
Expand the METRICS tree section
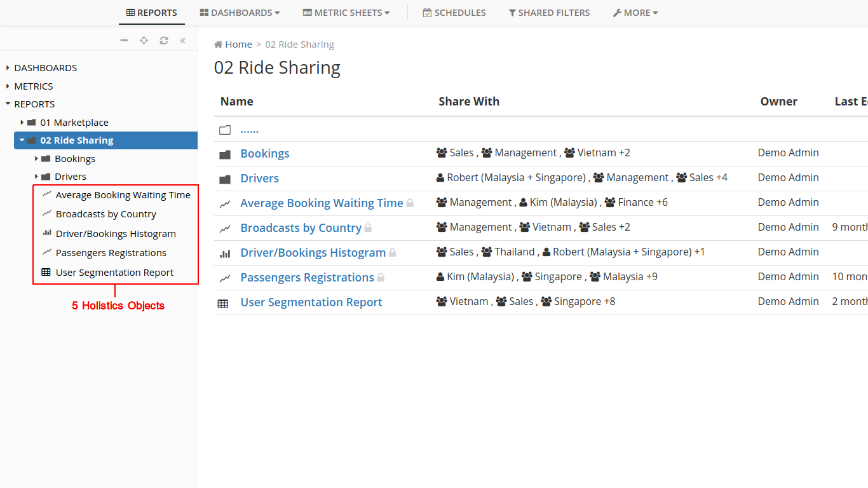[8, 86]
